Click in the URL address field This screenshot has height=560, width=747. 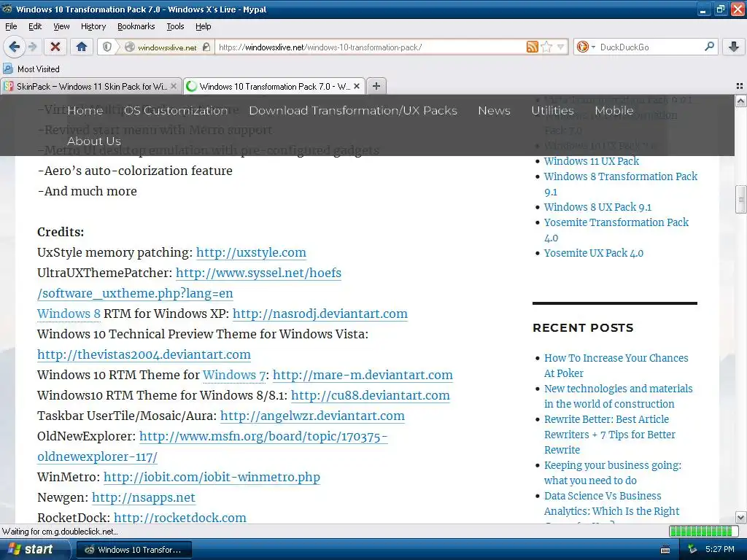pos(371,47)
